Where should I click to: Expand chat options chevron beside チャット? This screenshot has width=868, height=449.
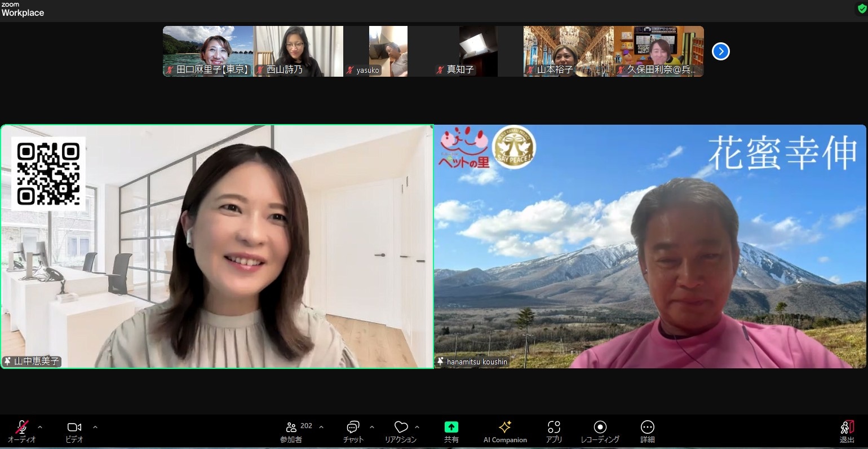[372, 427]
